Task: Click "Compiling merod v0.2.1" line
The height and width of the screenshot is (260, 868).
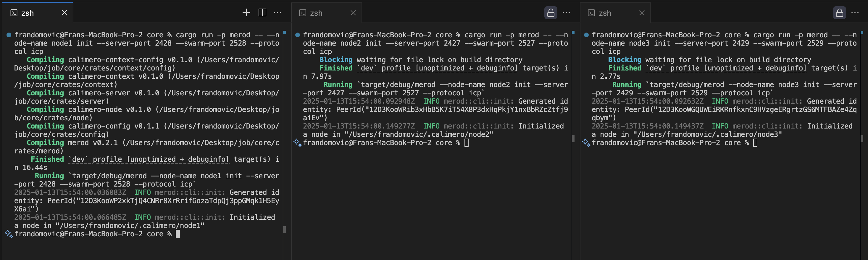Action: pos(146,147)
